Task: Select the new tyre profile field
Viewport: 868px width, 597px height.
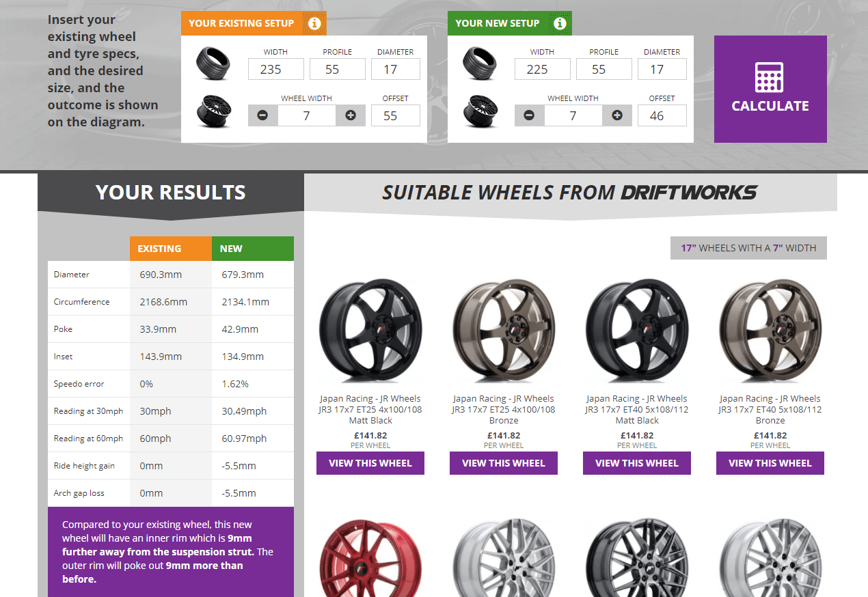Action: coord(604,69)
